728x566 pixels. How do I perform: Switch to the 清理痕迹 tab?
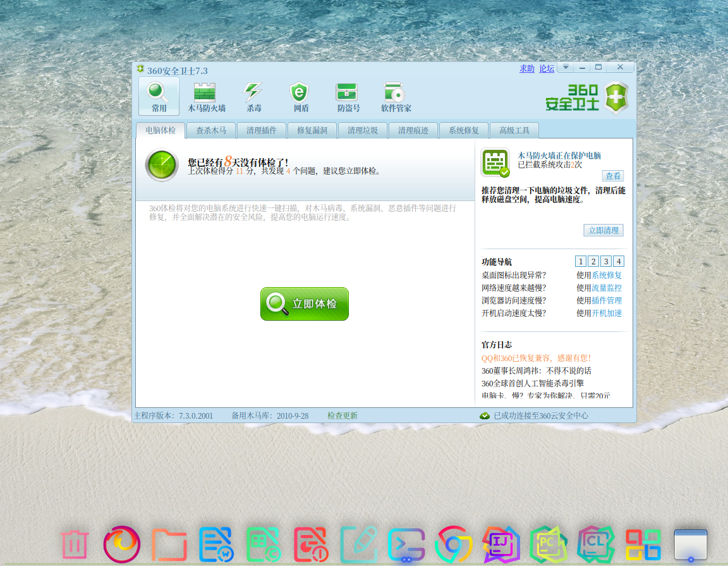(x=413, y=130)
